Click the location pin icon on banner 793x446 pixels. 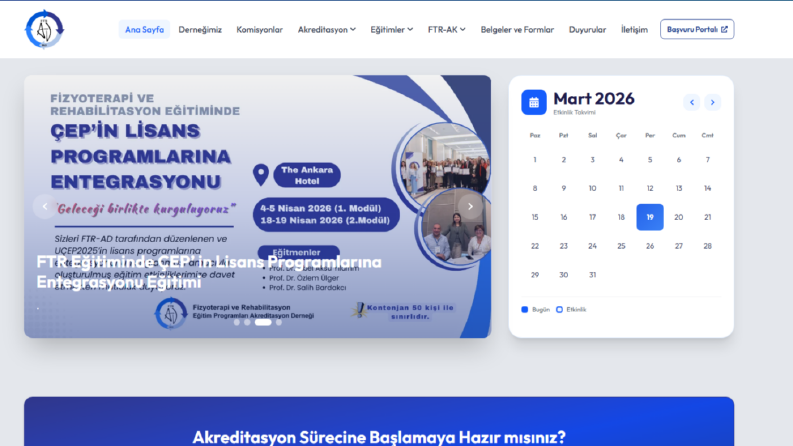(x=261, y=175)
